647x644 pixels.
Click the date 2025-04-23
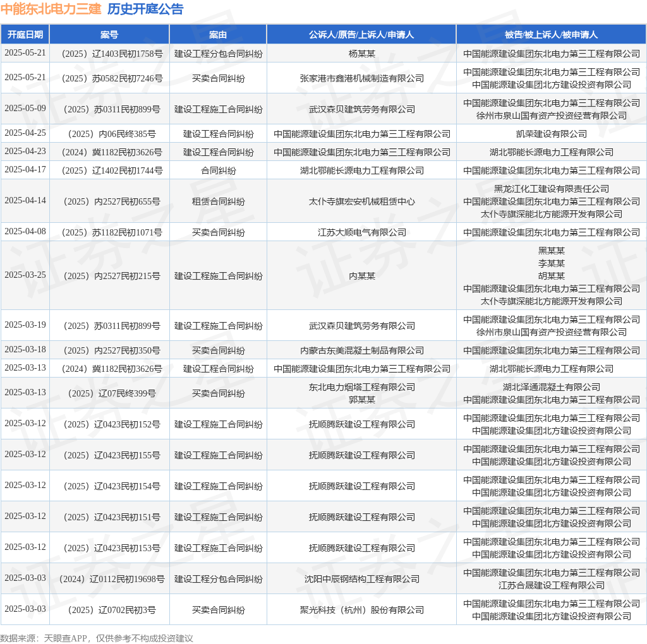click(25, 152)
